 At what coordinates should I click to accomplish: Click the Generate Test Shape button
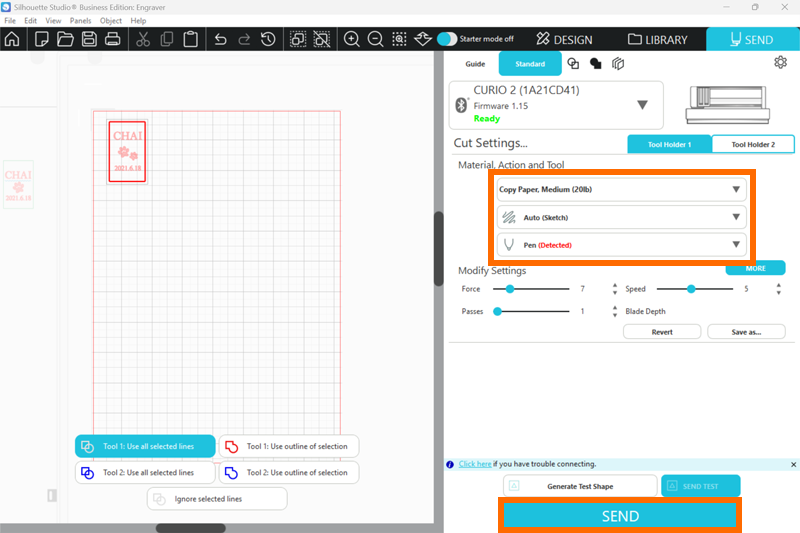click(x=580, y=486)
